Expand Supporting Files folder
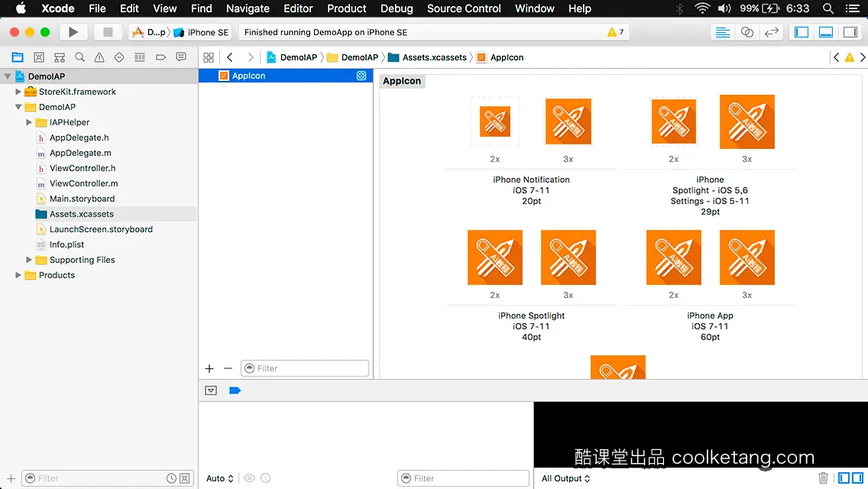 [x=29, y=259]
